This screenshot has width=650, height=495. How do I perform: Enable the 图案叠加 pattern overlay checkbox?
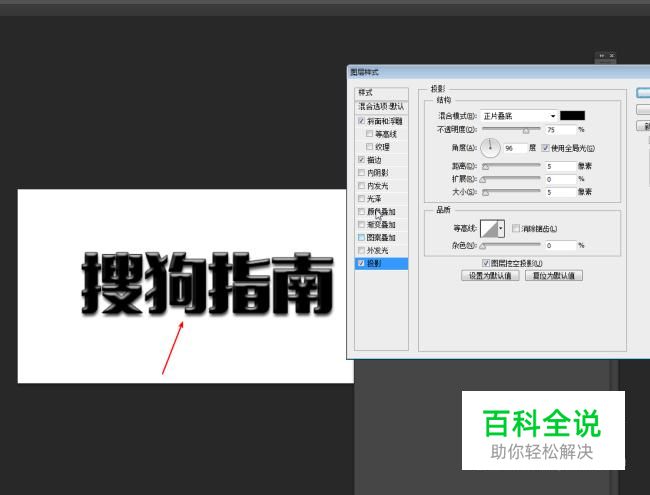pos(361,238)
